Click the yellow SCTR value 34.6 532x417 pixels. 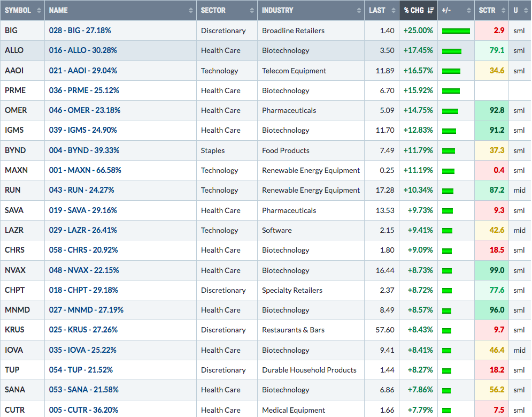[497, 70]
